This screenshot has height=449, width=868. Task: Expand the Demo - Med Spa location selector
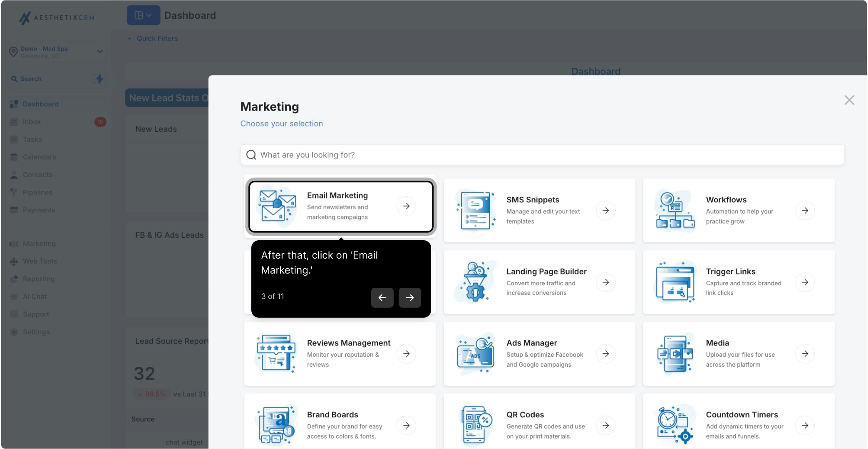(57, 52)
